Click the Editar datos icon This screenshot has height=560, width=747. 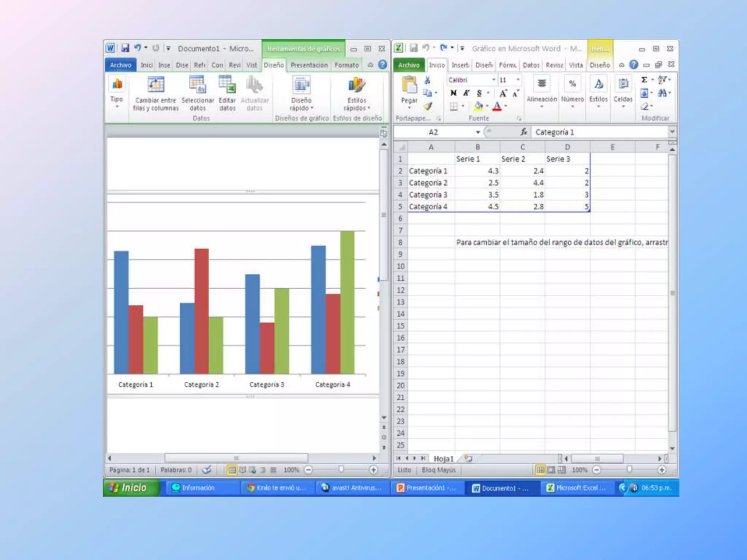point(227,85)
